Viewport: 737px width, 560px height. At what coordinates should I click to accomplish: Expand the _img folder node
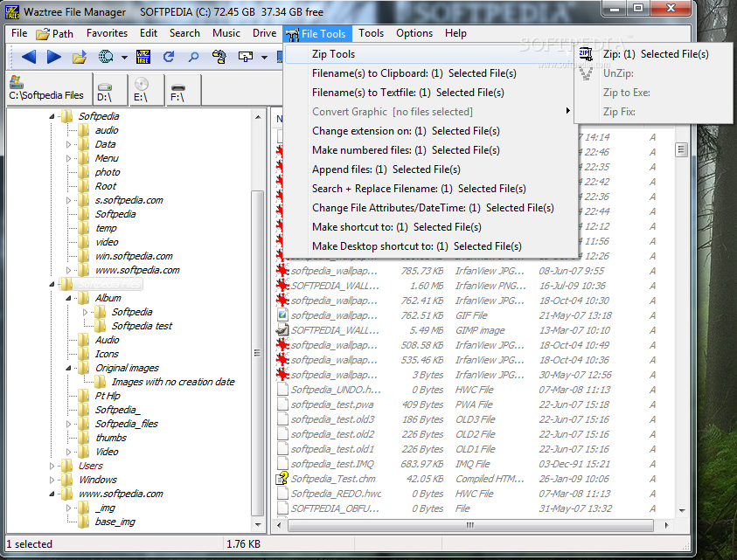point(68,508)
